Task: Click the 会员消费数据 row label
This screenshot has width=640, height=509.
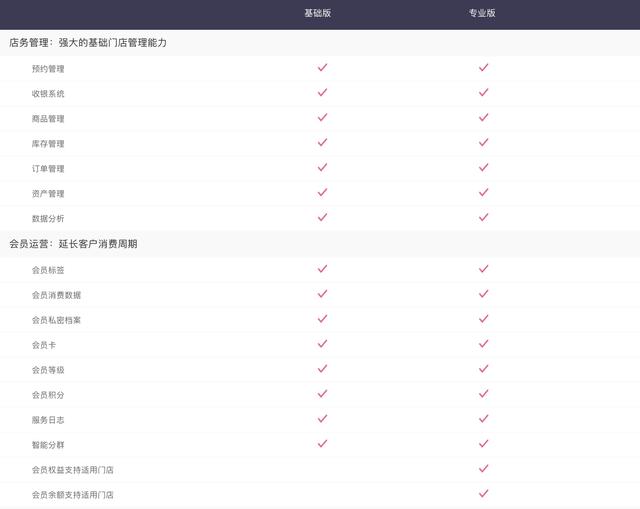Action: coord(56,295)
